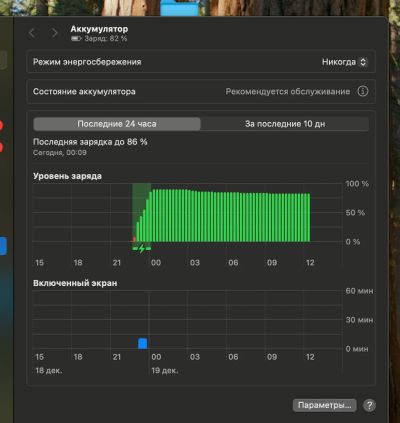Click the blue sidebar selection on left edge
The height and width of the screenshot is (423, 400).
(x=3, y=246)
